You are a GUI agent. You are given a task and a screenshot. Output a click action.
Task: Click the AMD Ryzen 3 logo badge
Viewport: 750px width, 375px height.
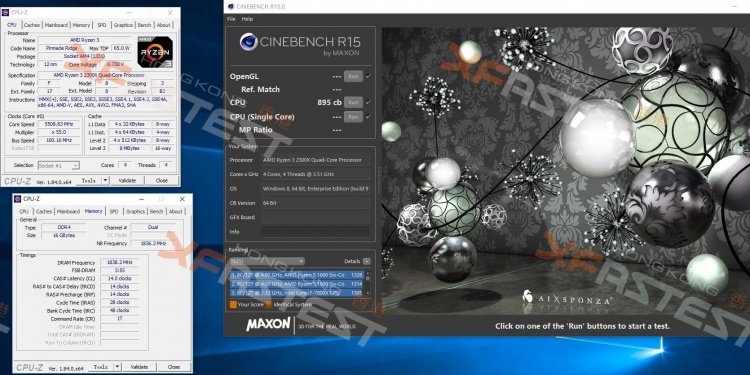(155, 52)
